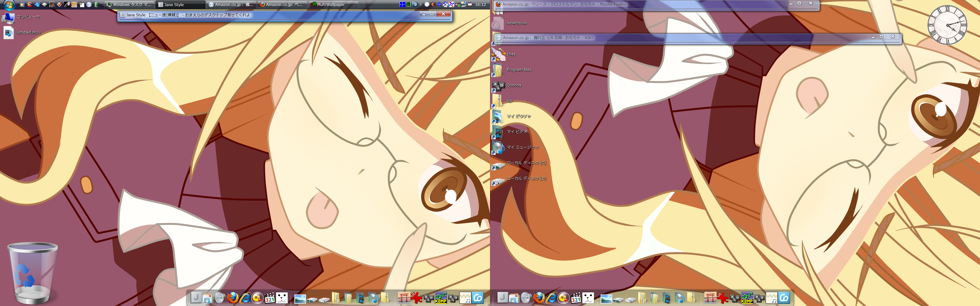Click the orange smiley face quick launch icon
Screen dimensions: 980x306
point(74,5)
